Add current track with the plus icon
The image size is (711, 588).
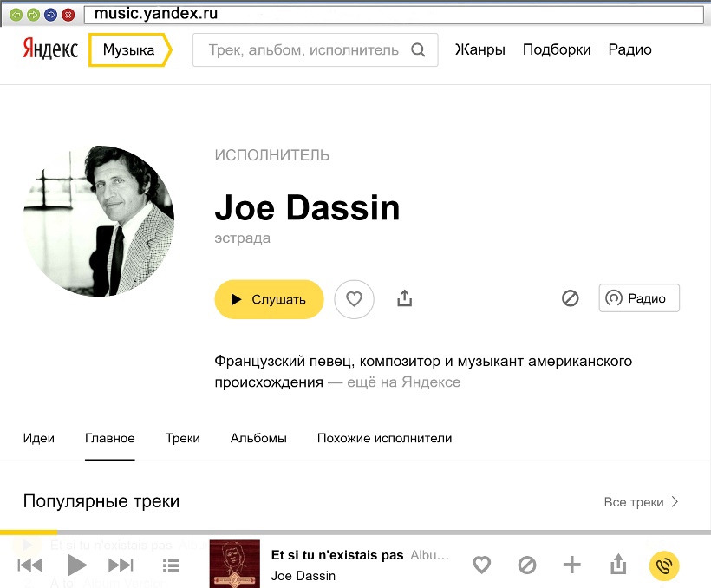571,565
